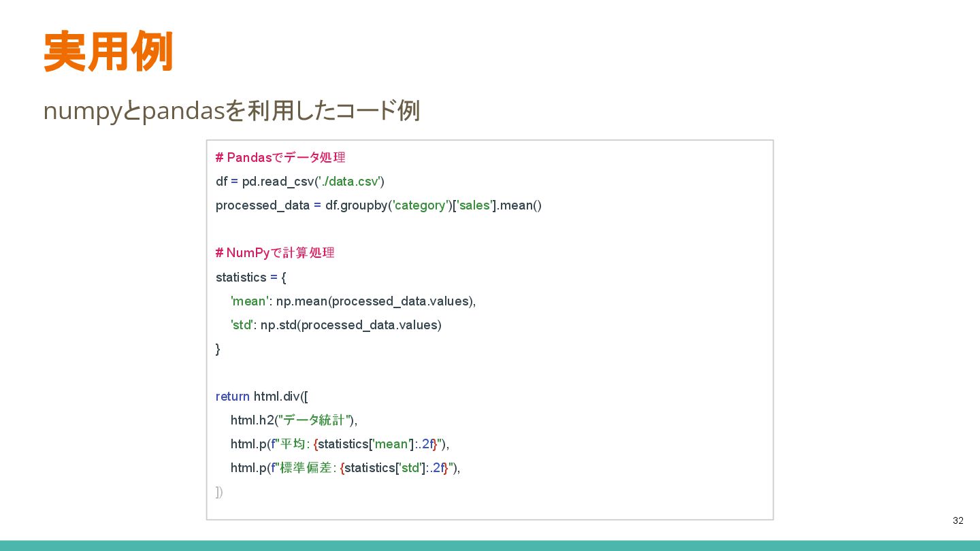Click the slide number 32
Screen dimensions: 980x551
click(x=958, y=520)
